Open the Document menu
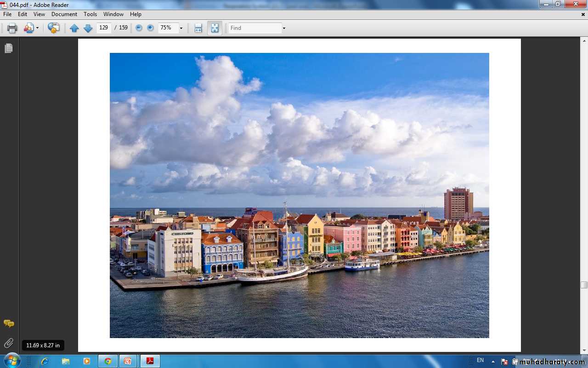This screenshot has width=588, height=368. click(x=64, y=14)
